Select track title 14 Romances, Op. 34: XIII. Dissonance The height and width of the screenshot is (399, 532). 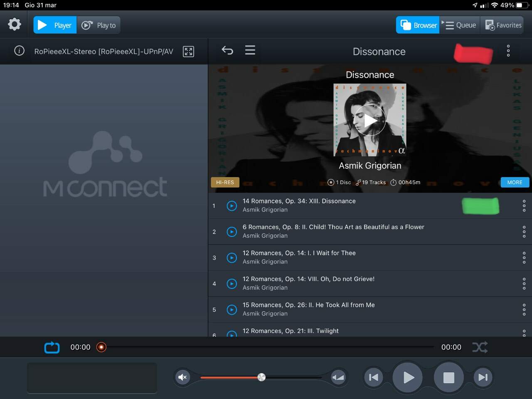pos(299,201)
